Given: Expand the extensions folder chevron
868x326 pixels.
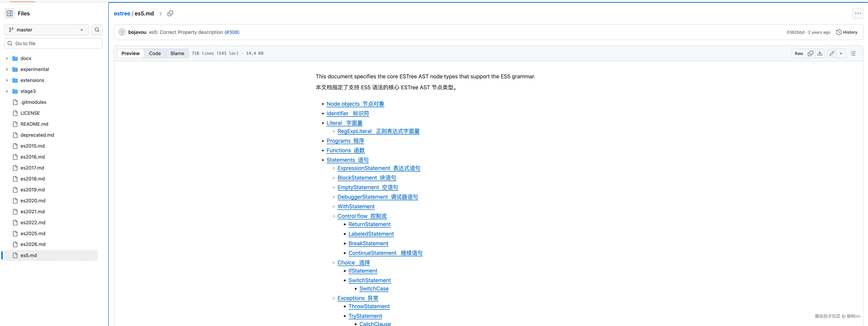Looking at the screenshot, I should [x=7, y=80].
